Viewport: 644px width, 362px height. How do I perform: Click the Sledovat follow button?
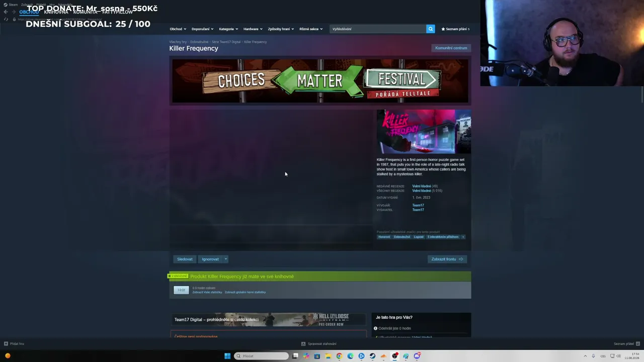pos(185,259)
